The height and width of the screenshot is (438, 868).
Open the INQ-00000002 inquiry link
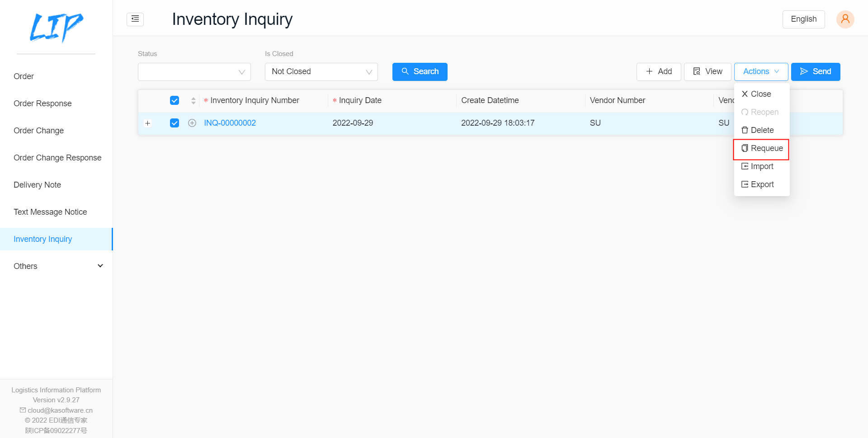point(230,123)
